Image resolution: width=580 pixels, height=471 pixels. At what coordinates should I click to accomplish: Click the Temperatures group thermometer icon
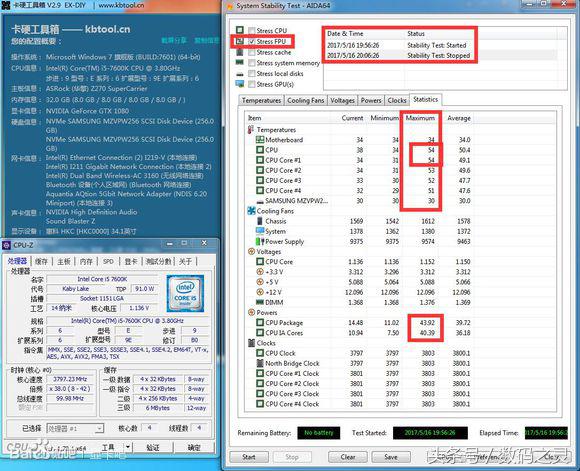coord(251,129)
